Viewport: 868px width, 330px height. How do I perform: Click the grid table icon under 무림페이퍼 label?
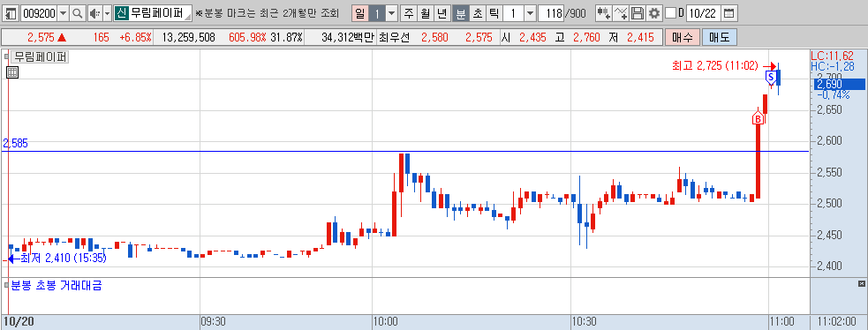click(x=12, y=71)
